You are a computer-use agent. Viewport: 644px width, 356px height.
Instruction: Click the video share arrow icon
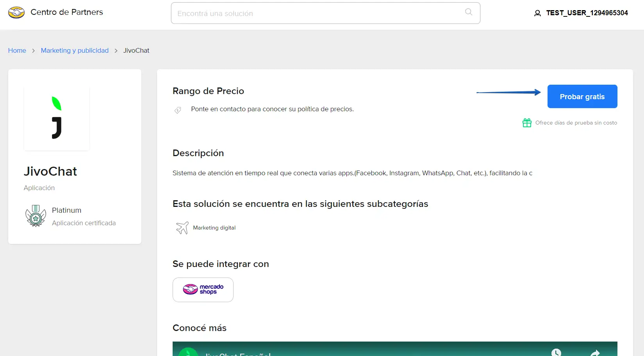[x=595, y=353]
